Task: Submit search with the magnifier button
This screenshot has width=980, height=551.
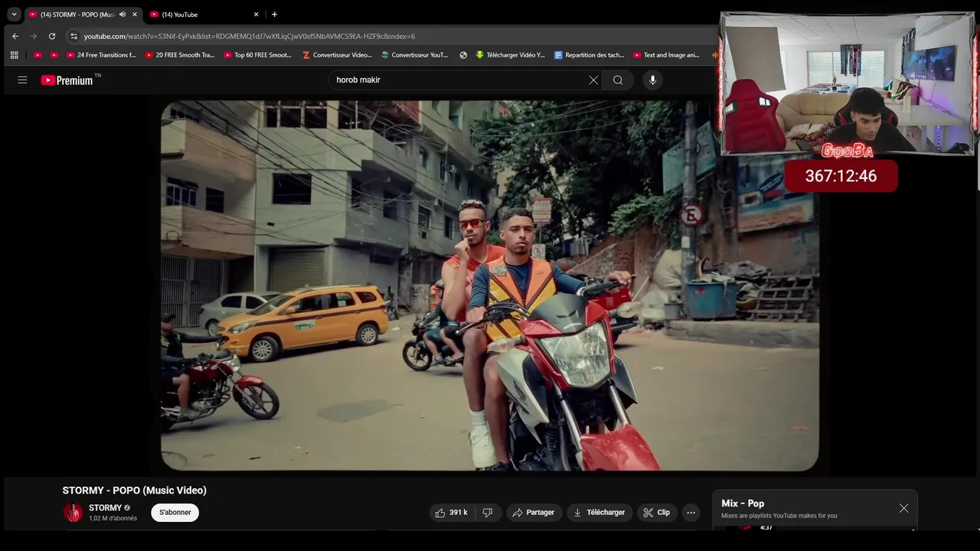Action: click(x=618, y=80)
